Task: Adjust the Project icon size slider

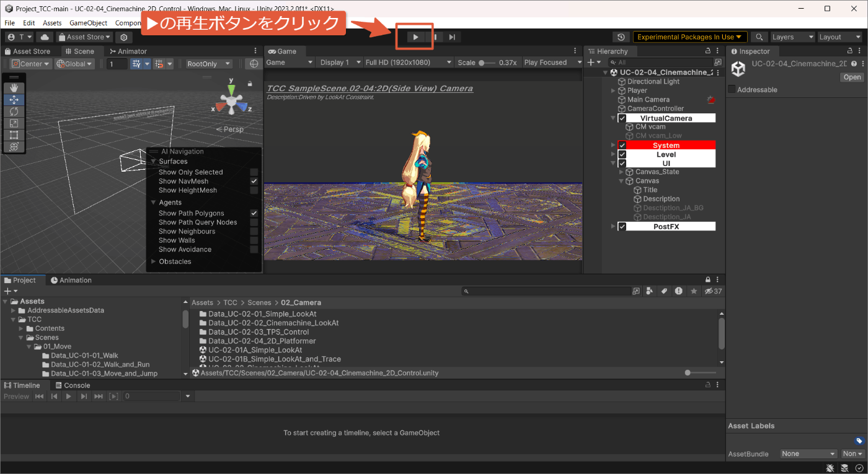Action: pos(702,373)
